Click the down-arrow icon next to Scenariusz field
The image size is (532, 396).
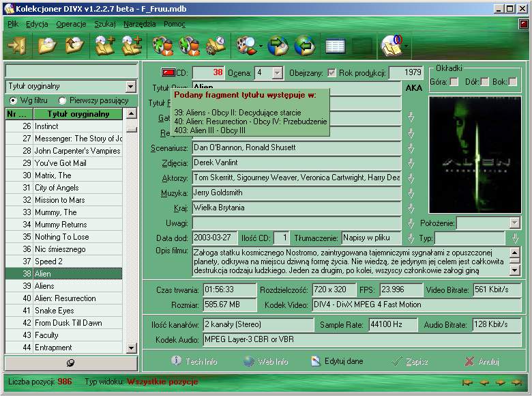pos(411,148)
